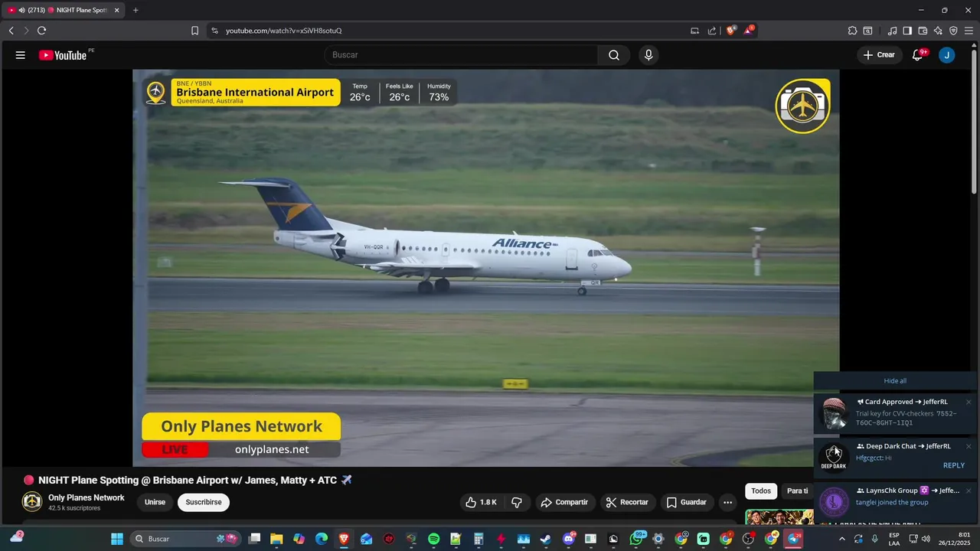Click the browser address bar URL
Image resolution: width=980 pixels, height=551 pixels.
(283, 31)
